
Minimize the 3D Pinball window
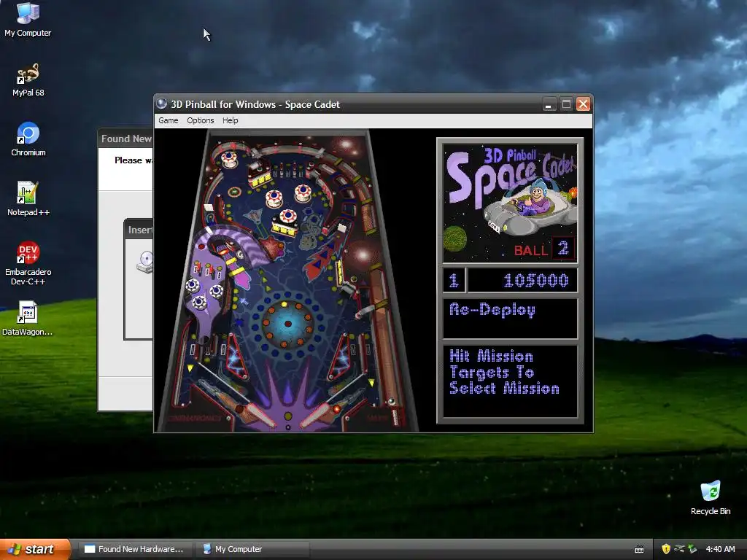pos(549,104)
